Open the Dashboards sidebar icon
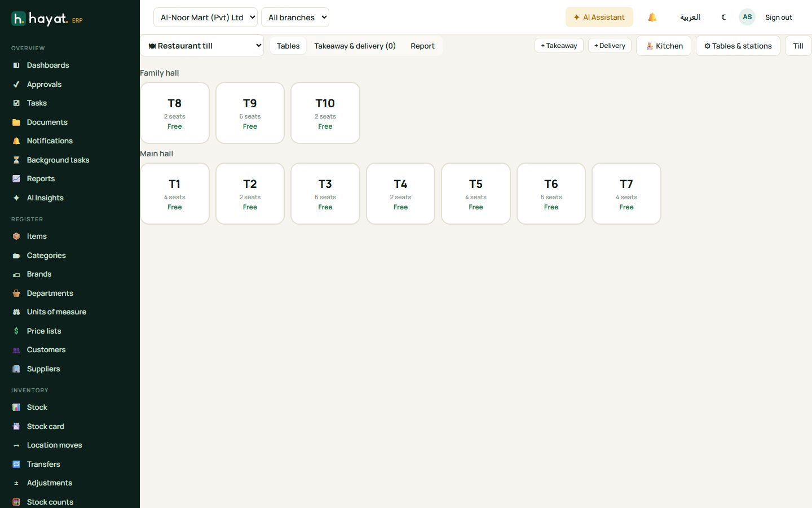The image size is (812, 508). (x=16, y=65)
